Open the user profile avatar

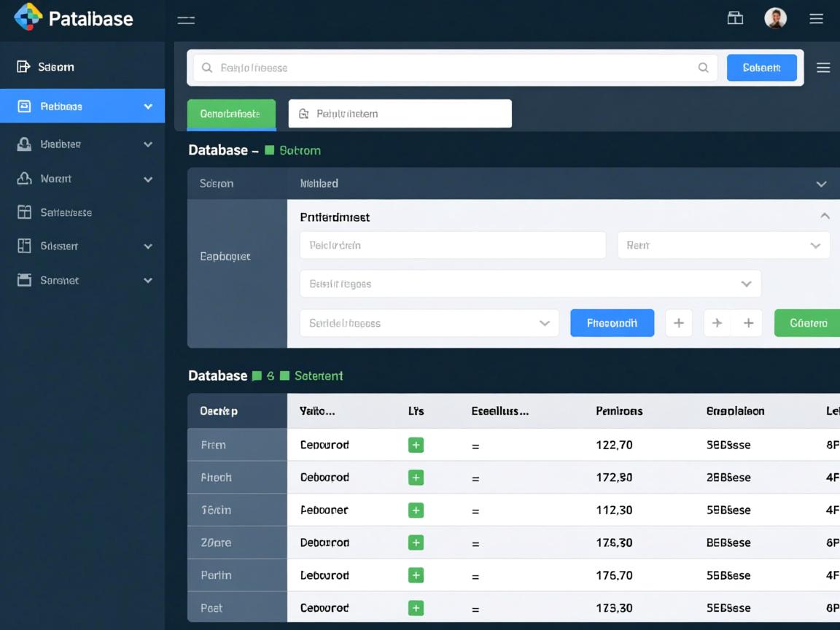[775, 18]
